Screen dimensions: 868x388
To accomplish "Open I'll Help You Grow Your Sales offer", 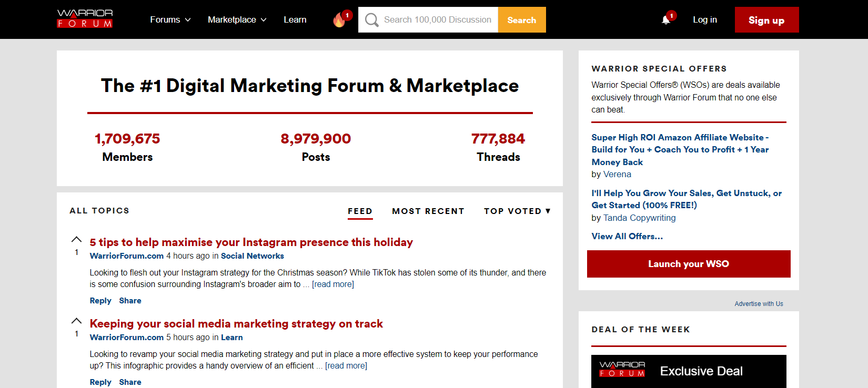I will [x=687, y=199].
